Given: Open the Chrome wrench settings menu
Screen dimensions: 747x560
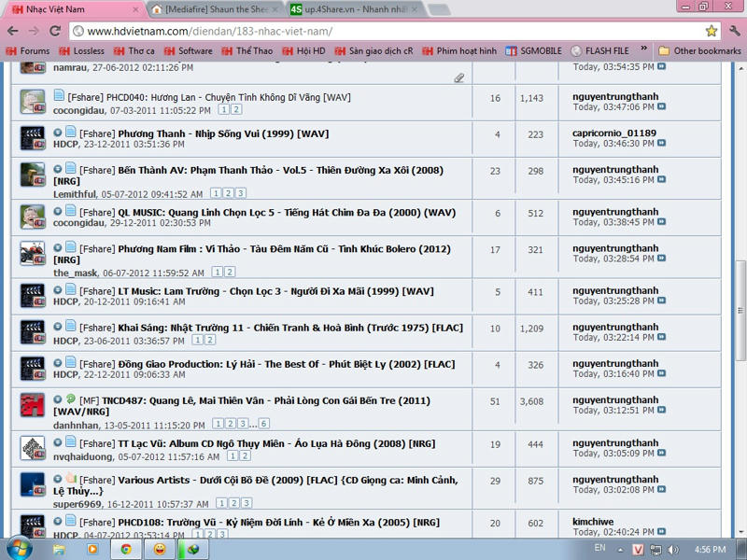Looking at the screenshot, I should (735, 31).
